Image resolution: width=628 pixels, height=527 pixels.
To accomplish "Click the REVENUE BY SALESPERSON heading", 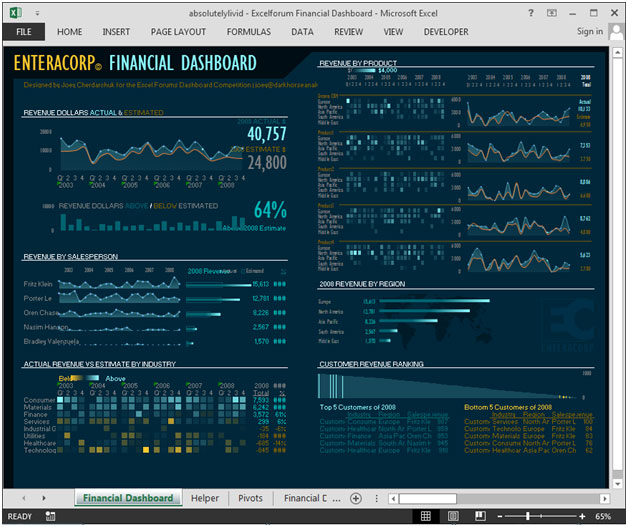I will click(x=70, y=257).
